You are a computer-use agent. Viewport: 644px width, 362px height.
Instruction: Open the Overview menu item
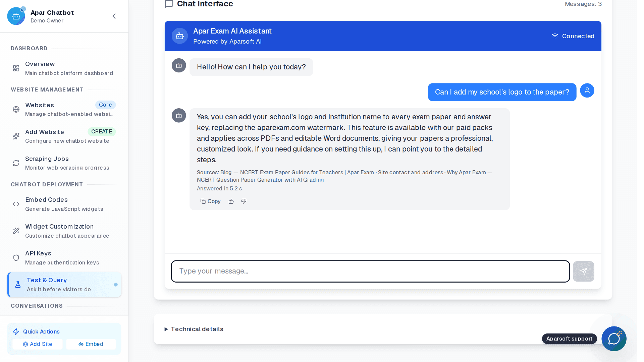click(64, 68)
